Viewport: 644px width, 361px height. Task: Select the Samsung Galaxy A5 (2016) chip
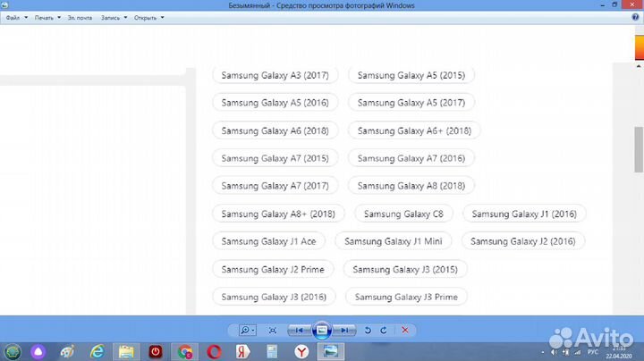click(x=275, y=103)
